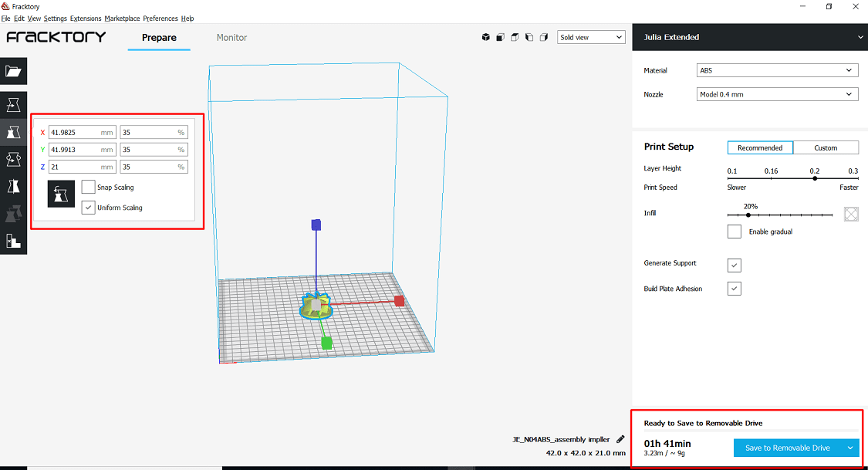Click the 3.23m / ~ 9g material usage text
Viewport: 868px width, 470px height.
(x=664, y=453)
